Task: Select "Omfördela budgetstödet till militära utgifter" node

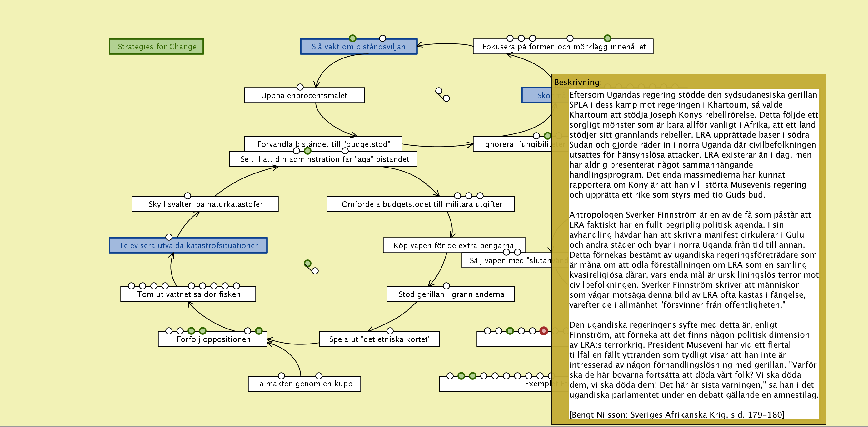Action: tap(422, 204)
